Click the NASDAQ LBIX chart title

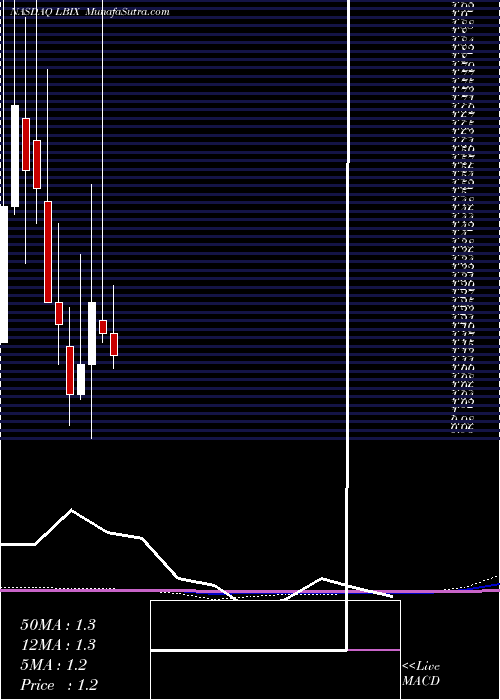45,12
